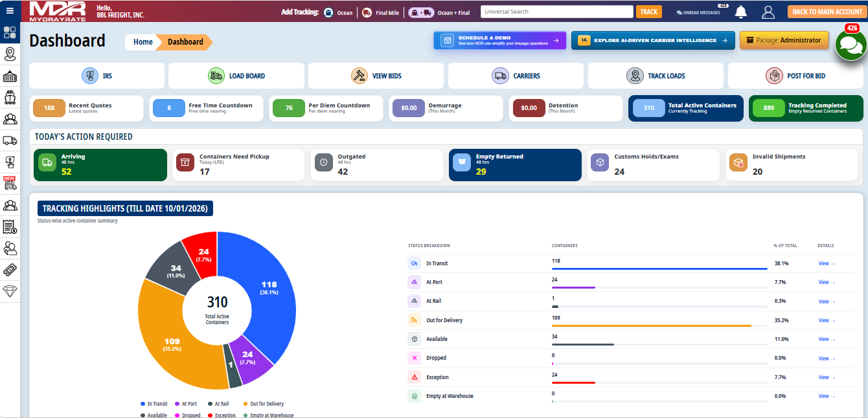Click the invoice receipt sidebar icon
The width and height of the screenshot is (868, 418).
click(x=10, y=227)
